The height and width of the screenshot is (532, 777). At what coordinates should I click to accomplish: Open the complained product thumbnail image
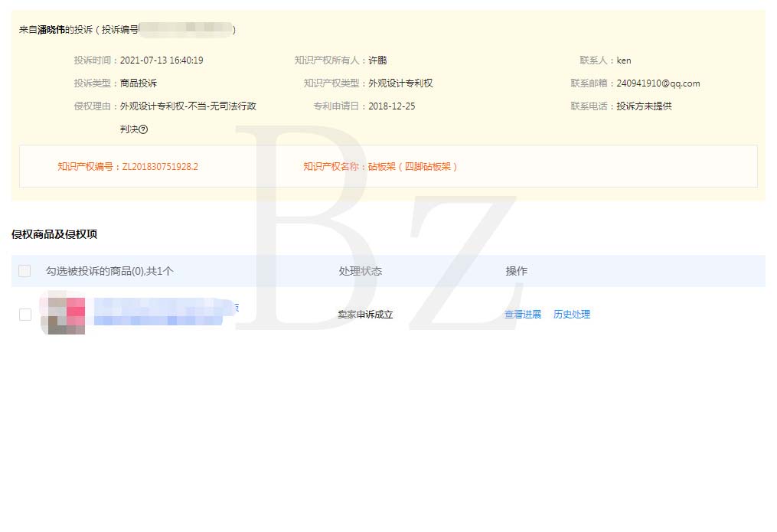click(64, 314)
